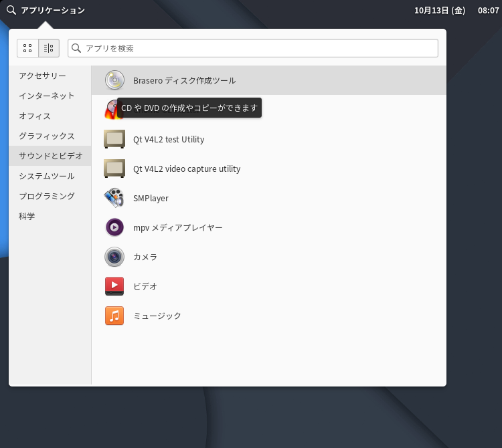This screenshot has width=502, height=448.
Task: Select the プログラミング category
Action: [50, 196]
